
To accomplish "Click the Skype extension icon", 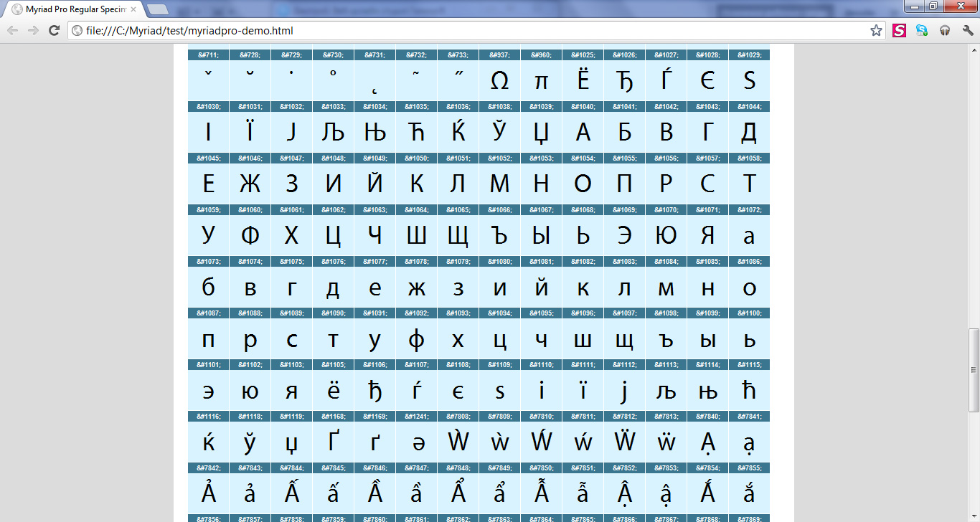I will pos(922,30).
